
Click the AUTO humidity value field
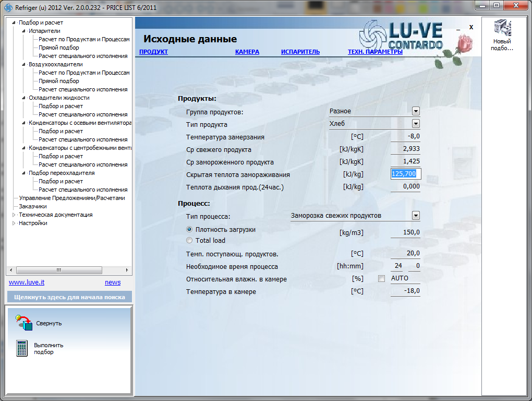point(405,278)
